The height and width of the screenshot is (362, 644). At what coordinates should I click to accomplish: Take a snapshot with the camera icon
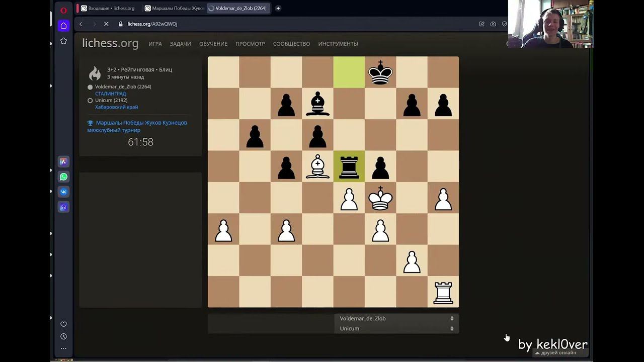tap(493, 24)
